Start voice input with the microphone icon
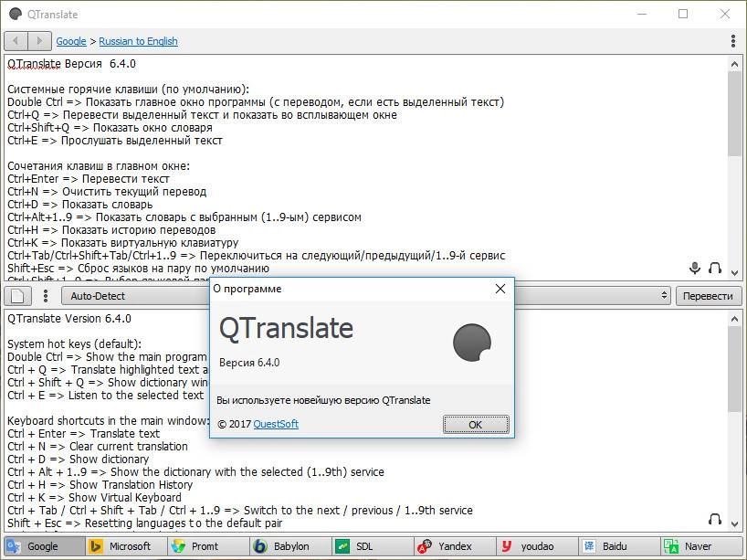Viewport: 747px width, 560px height. [x=695, y=268]
